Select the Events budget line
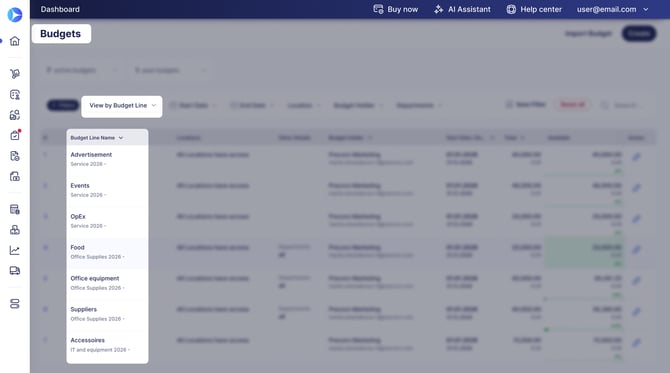This screenshot has width=670, height=373. coord(80,185)
